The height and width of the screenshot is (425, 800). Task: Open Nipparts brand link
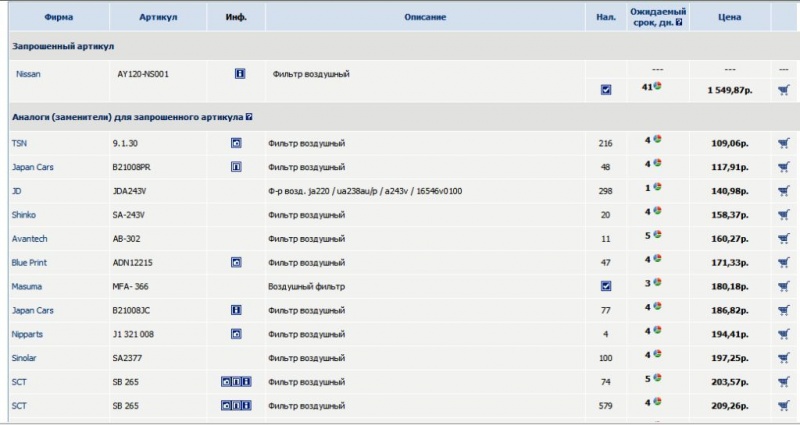[x=29, y=334]
